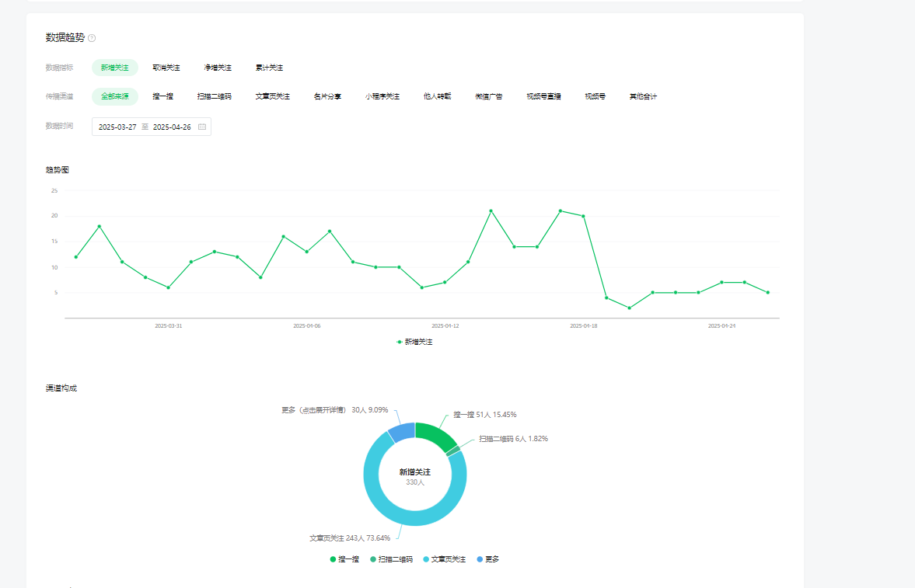Viewport: 915px width, 588px height.
Task: Click the 2025-04-12 axis label
Action: (x=445, y=326)
